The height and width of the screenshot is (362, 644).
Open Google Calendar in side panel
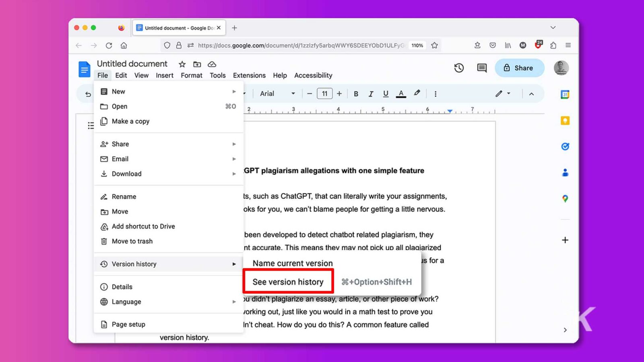pyautogui.click(x=565, y=95)
